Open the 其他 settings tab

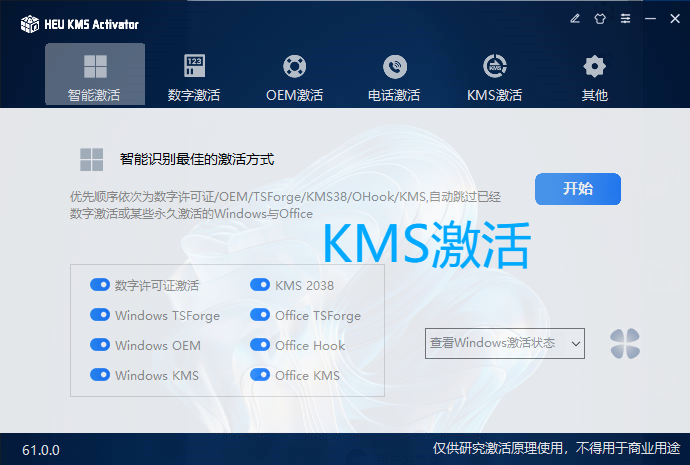[595, 77]
